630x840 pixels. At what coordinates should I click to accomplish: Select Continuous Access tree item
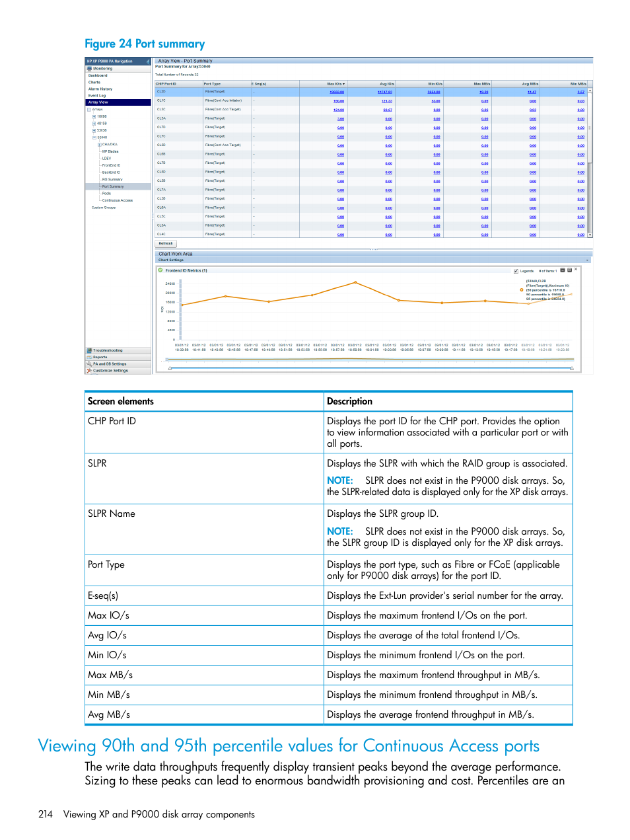(118, 200)
